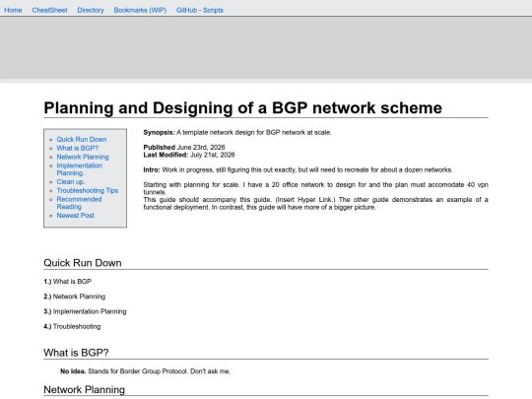Go to the CheatSheet page
The width and height of the screenshot is (532, 399).
point(49,10)
